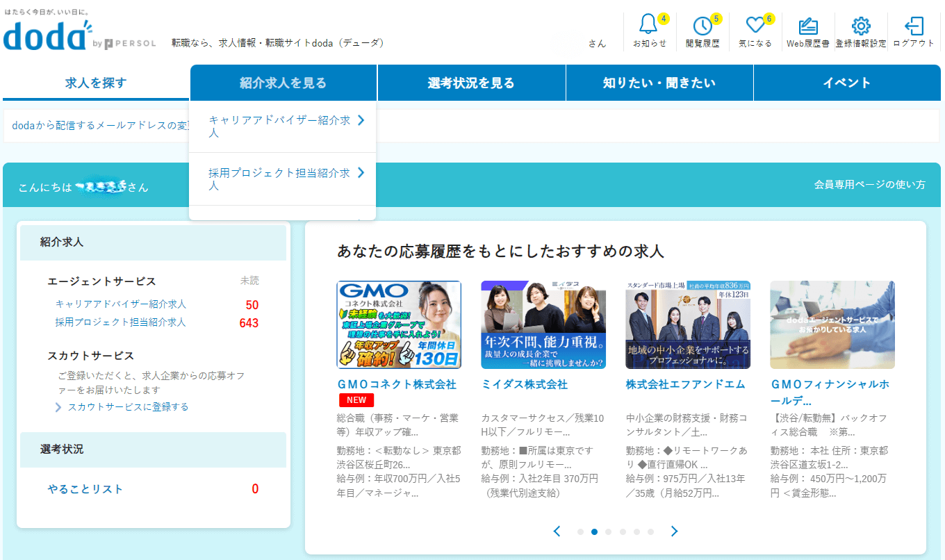Select the fifth carousel pagination dot

636,532
